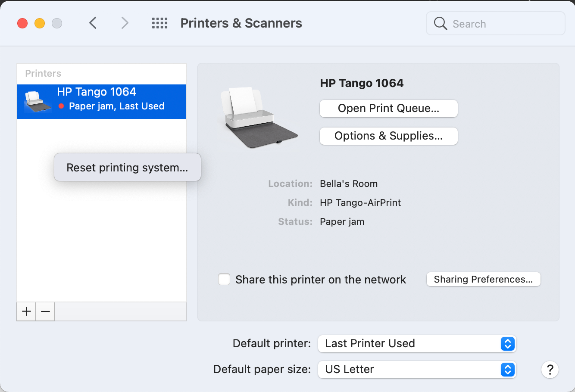This screenshot has width=575, height=392.
Task: Click the magnifying glass search icon
Action: [x=440, y=23]
